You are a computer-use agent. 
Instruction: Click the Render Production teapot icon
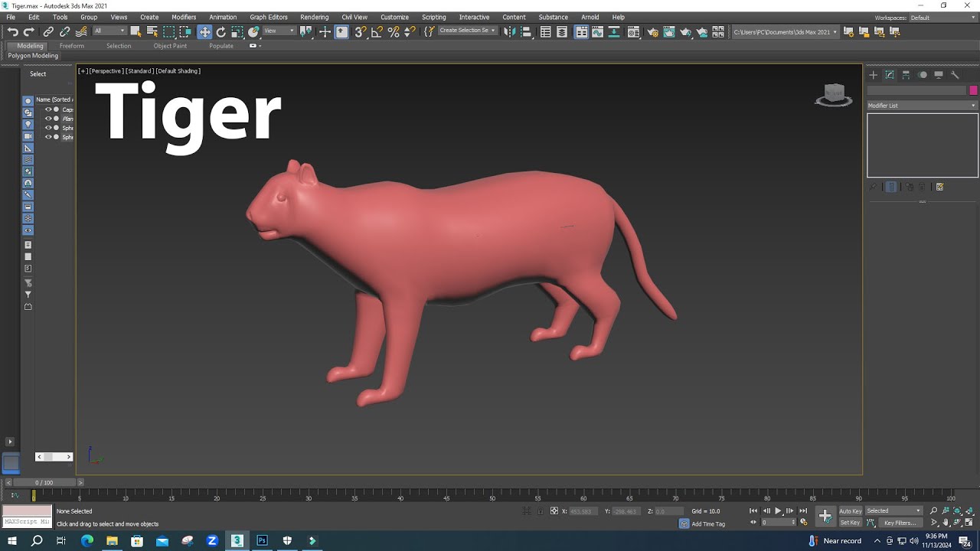tap(685, 31)
